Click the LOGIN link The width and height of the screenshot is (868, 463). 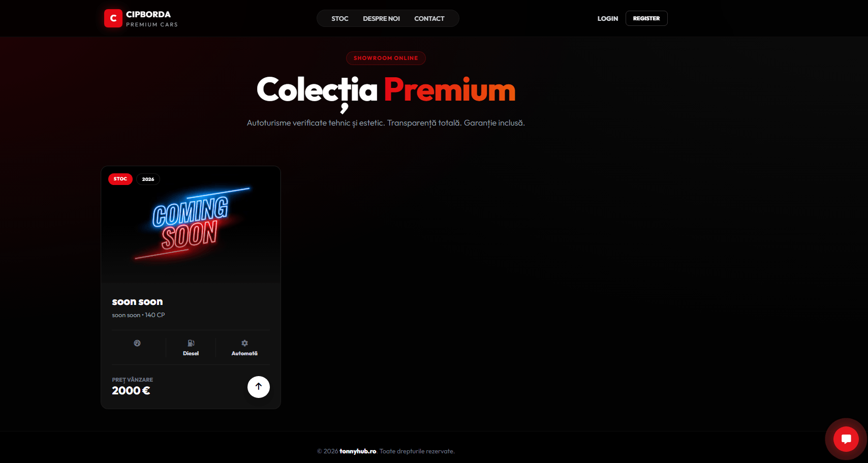point(608,18)
